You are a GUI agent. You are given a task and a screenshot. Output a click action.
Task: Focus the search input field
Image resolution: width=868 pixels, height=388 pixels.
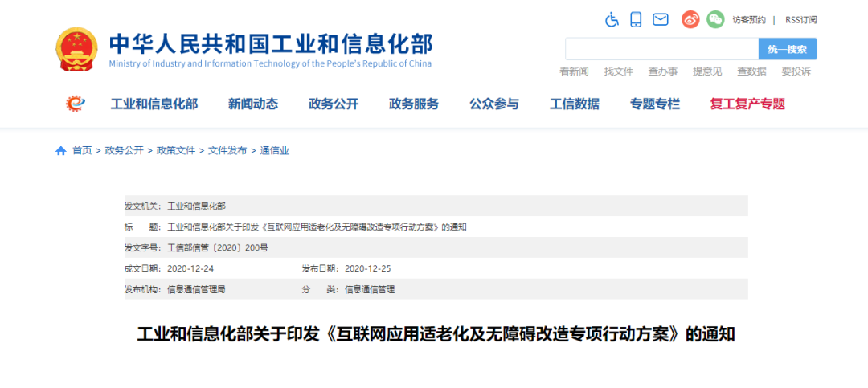point(661,49)
